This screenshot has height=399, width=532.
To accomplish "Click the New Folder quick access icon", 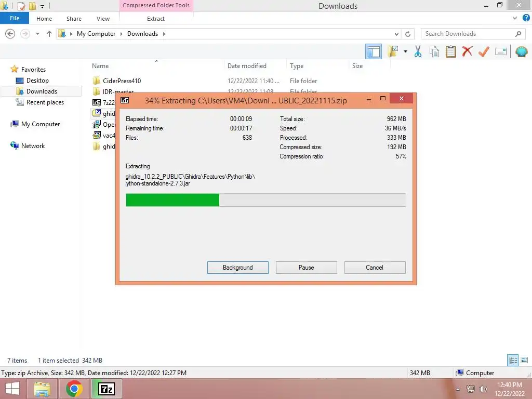I will (32, 6).
